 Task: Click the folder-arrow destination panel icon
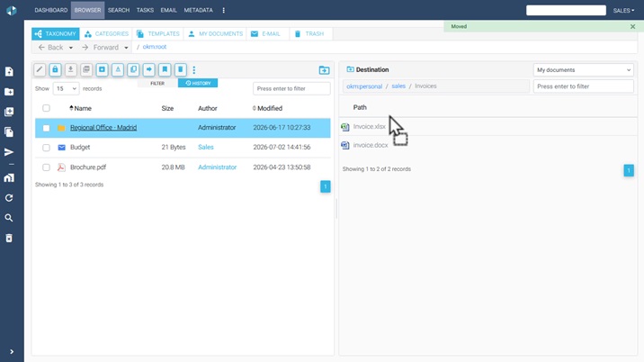coord(324,70)
